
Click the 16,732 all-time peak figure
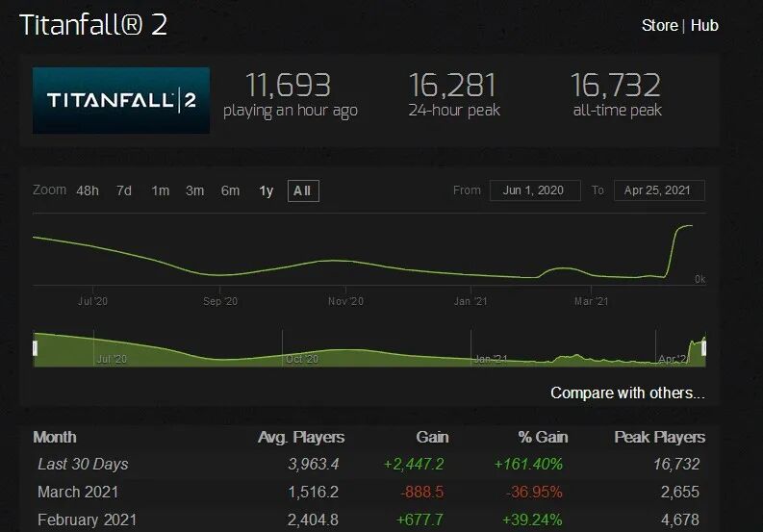[616, 85]
